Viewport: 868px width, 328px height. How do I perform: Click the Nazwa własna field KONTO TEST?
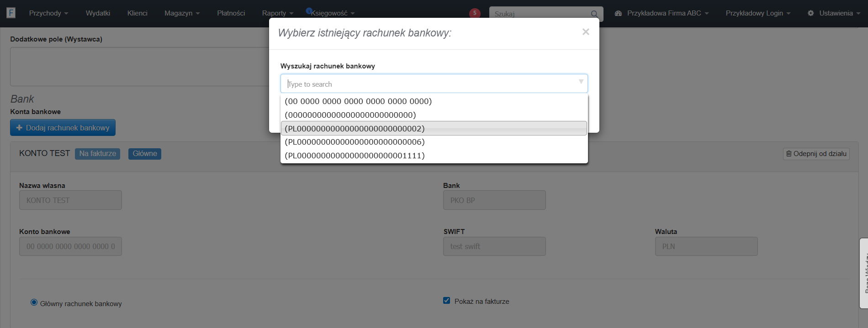(x=70, y=200)
